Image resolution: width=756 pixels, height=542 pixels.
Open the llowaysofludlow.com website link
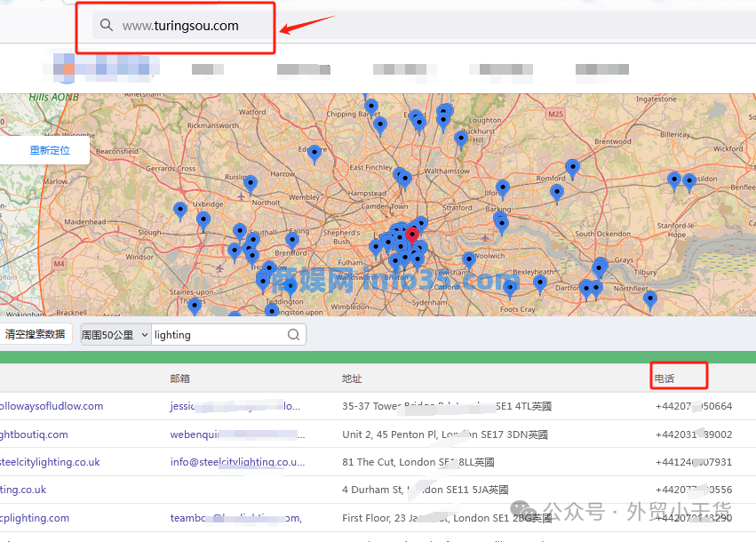click(52, 406)
